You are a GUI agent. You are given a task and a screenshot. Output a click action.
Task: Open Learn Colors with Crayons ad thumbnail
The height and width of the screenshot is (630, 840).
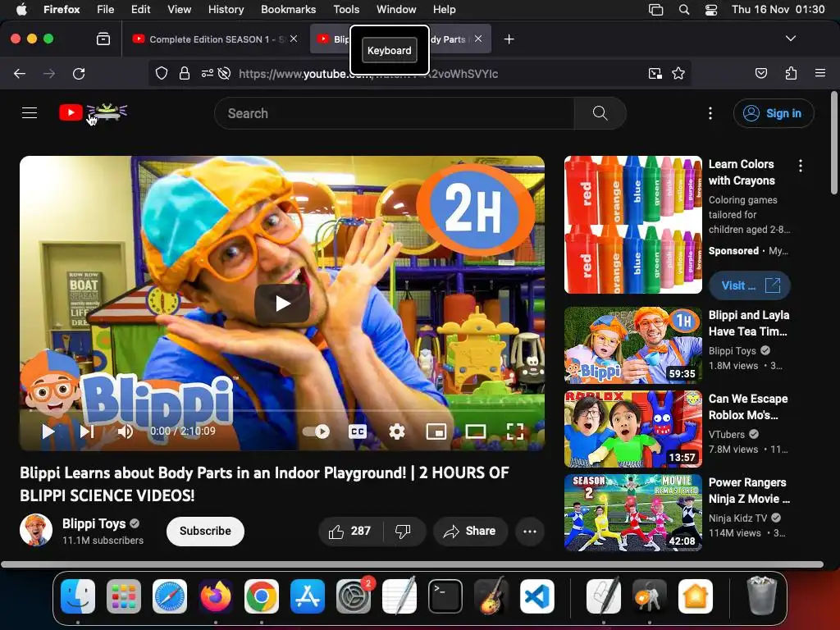pos(633,225)
